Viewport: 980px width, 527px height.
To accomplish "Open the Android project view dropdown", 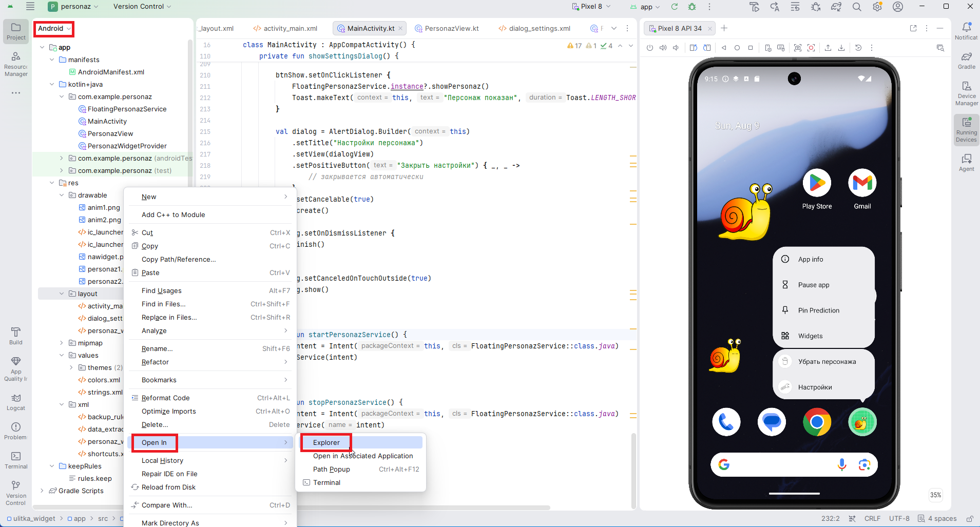I will pos(54,29).
